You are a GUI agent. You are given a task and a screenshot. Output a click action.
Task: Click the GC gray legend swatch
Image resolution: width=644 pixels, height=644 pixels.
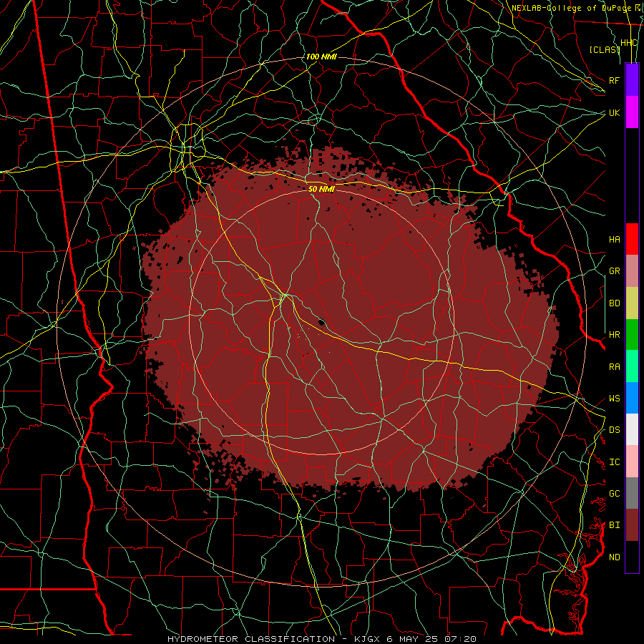coord(632,493)
